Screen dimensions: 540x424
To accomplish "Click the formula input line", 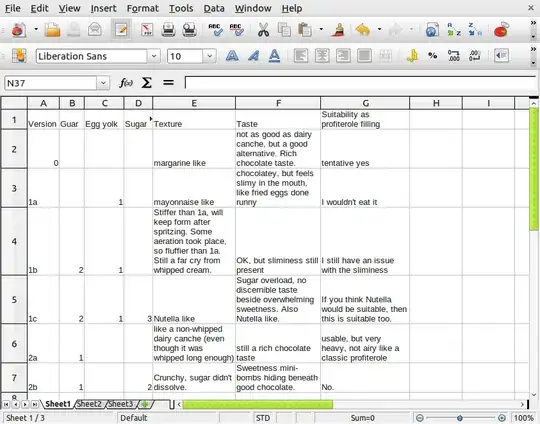I will (360, 83).
